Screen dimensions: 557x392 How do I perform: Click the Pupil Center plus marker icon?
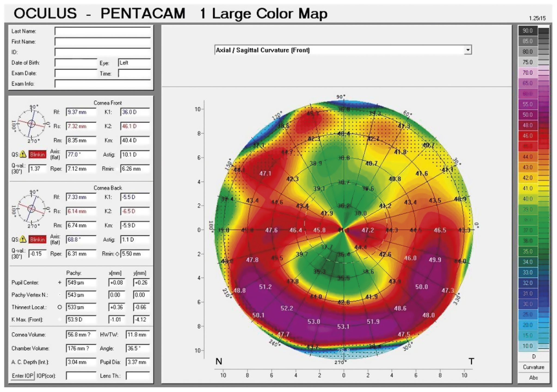coord(60,283)
